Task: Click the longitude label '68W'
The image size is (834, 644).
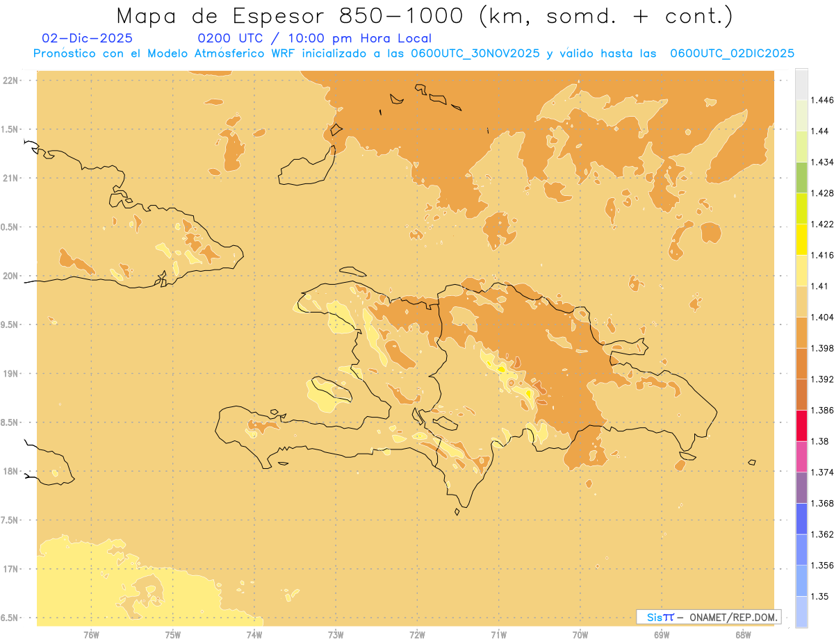Action: (743, 634)
